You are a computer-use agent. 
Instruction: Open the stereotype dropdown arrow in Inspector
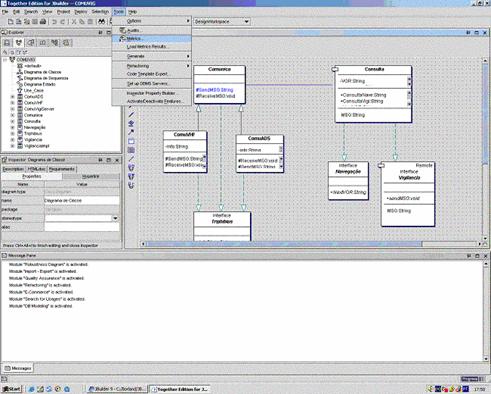115,218
